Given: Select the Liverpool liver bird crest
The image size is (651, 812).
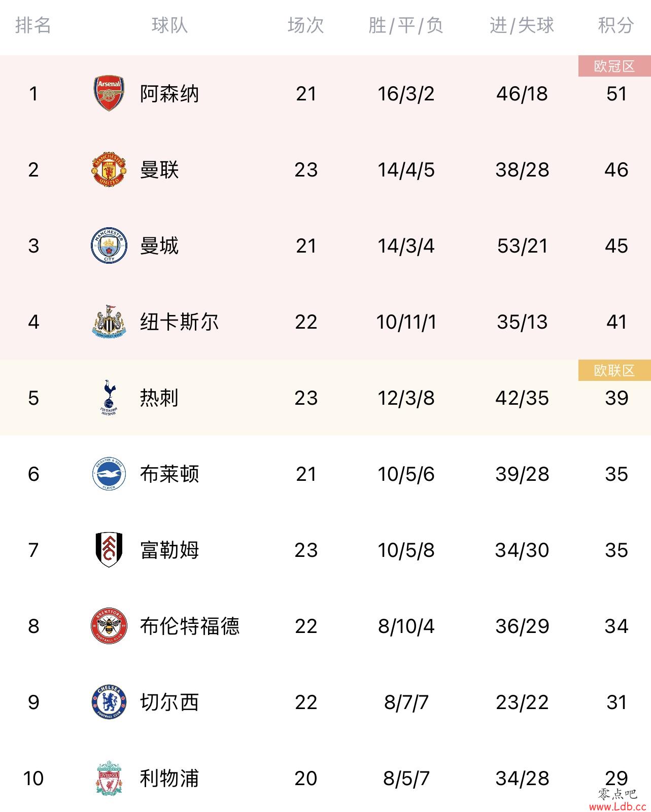Looking at the screenshot, I should [109, 778].
